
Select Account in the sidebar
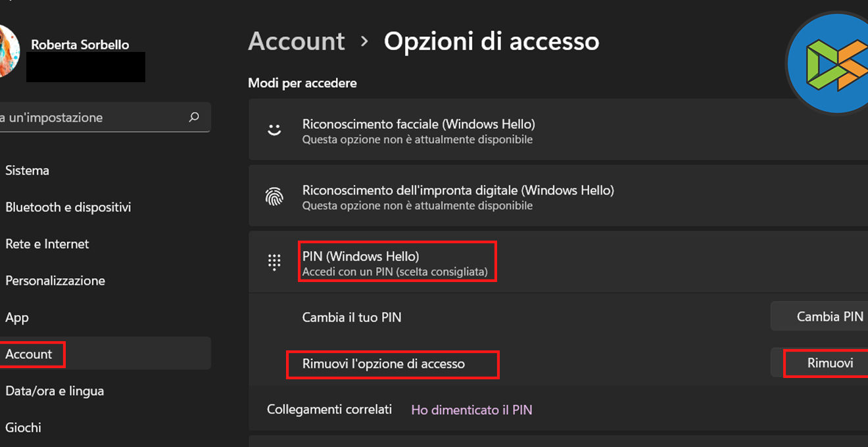29,354
